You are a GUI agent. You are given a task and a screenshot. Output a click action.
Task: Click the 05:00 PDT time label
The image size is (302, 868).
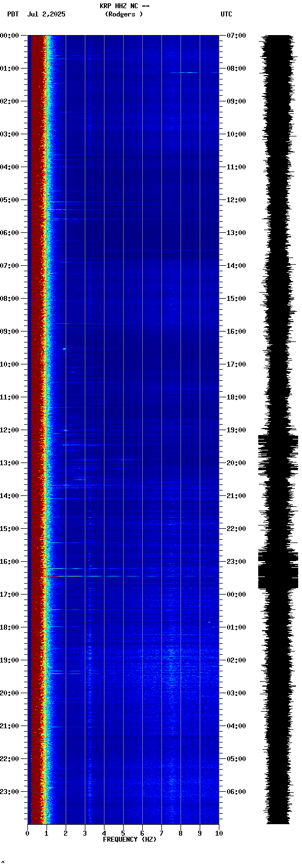coord(9,200)
